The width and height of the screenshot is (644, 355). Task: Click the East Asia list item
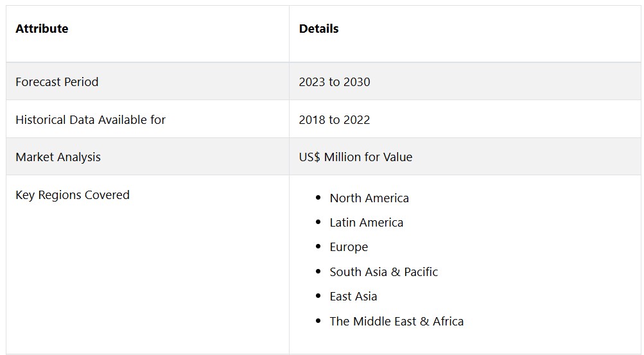(x=353, y=297)
